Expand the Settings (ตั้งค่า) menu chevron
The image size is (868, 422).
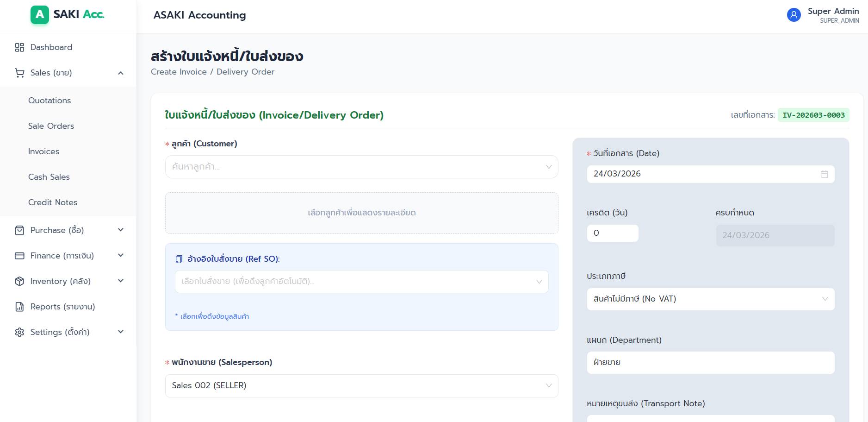tap(121, 332)
